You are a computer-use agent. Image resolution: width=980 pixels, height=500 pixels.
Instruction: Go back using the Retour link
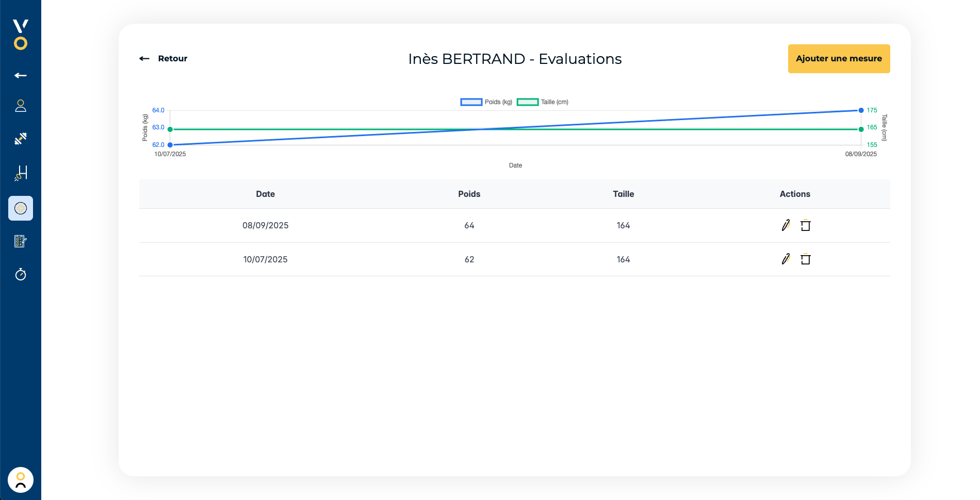[x=164, y=59]
